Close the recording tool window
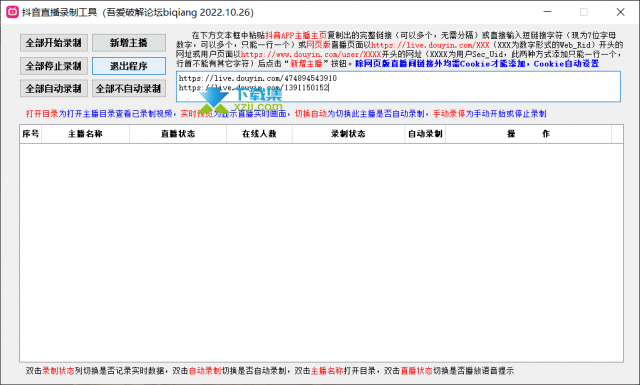The height and width of the screenshot is (385, 640). click(620, 12)
